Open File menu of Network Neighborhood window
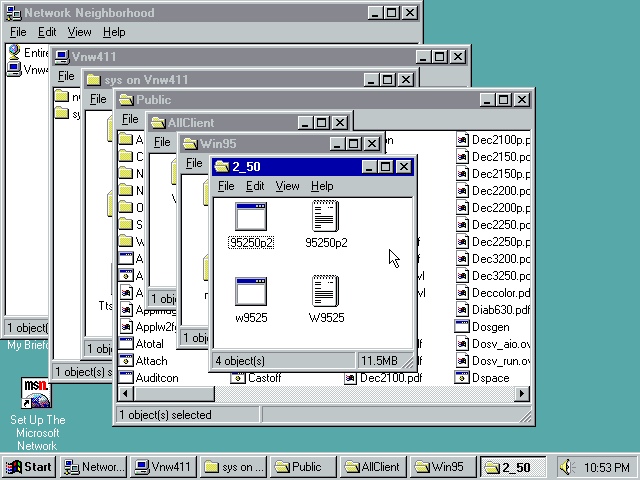 click(x=18, y=32)
